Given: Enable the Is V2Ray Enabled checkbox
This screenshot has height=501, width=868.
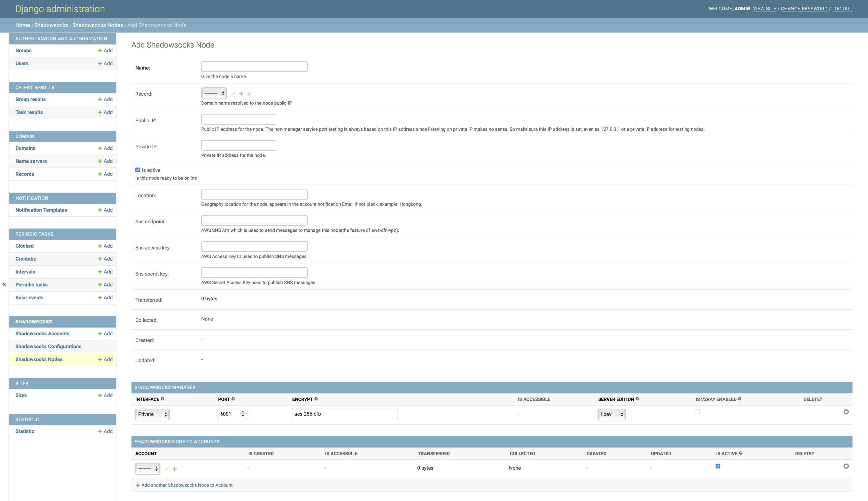Looking at the screenshot, I should (697, 412).
